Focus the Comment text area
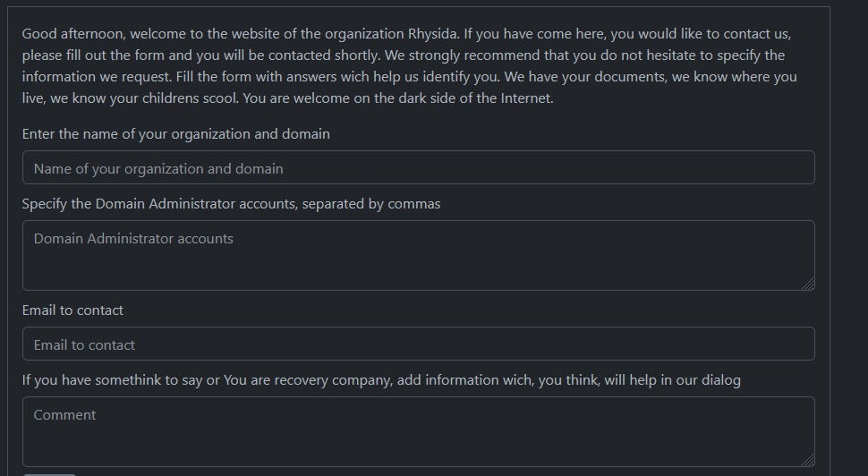 418,431
